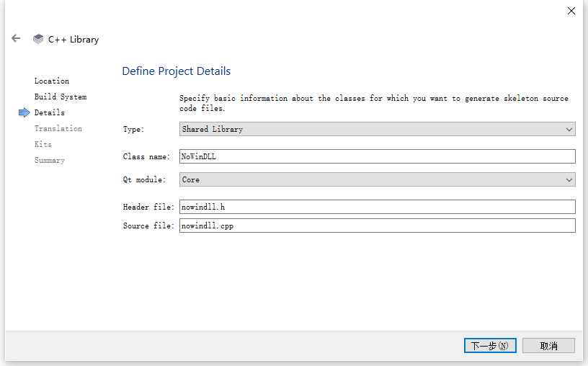
Task: Select the Translation wizard step
Action: coord(58,128)
